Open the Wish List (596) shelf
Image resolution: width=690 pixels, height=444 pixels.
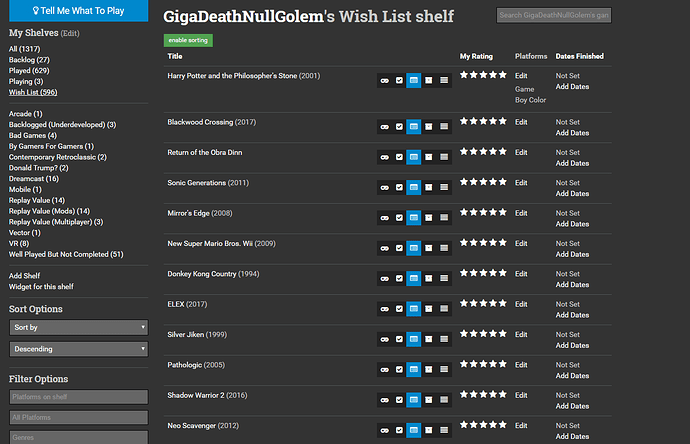point(33,92)
